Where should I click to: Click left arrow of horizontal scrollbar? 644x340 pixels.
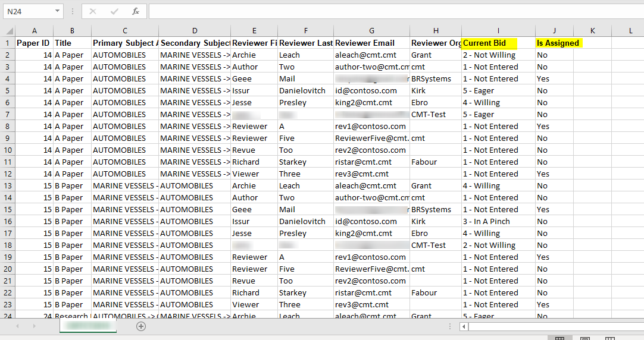pos(464,326)
